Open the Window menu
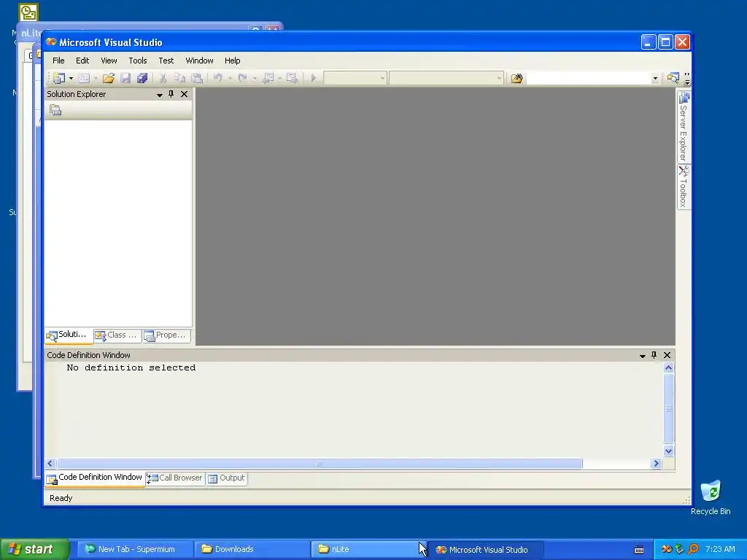747x560 pixels. click(199, 61)
